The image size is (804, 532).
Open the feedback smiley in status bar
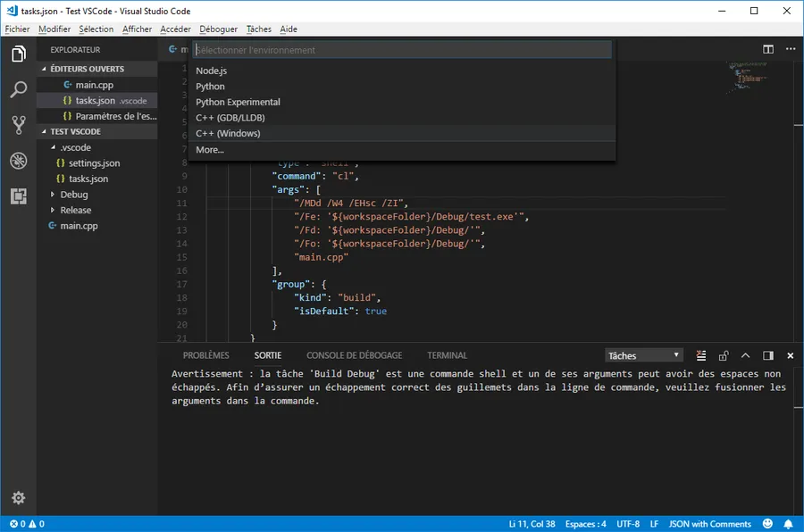767,524
